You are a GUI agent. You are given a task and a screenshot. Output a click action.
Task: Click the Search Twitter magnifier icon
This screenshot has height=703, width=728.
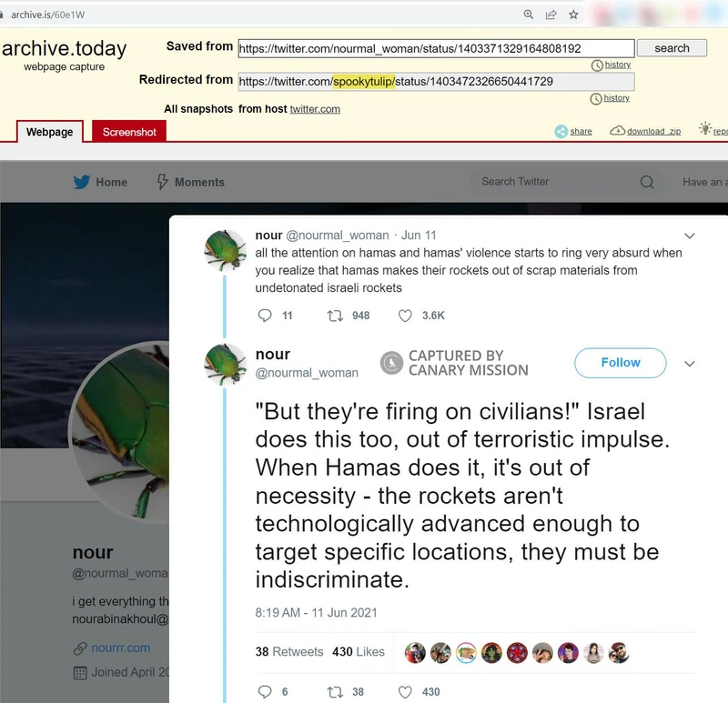647,182
